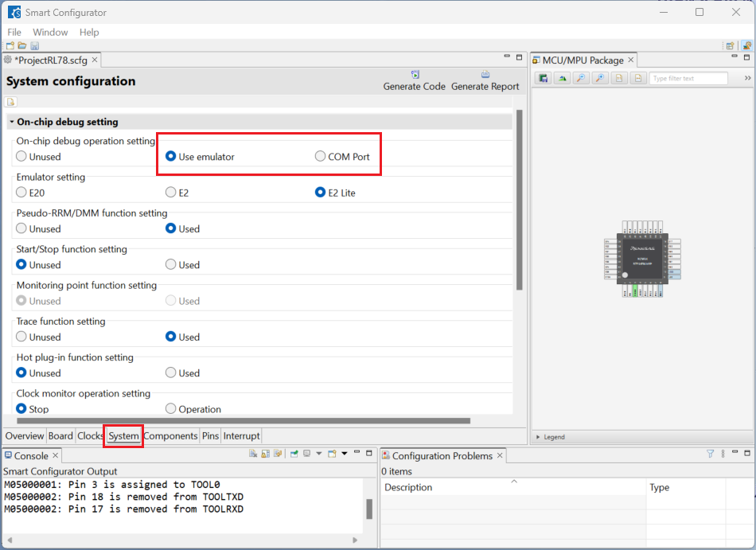Click the vertical scrollbar of the System configuration page

[x=520, y=200]
